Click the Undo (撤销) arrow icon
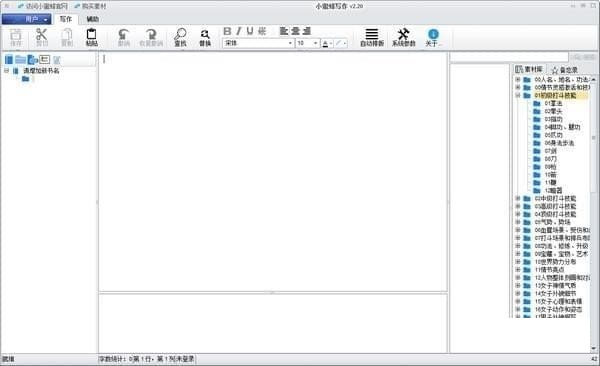The height and width of the screenshot is (366, 600). pyautogui.click(x=124, y=38)
